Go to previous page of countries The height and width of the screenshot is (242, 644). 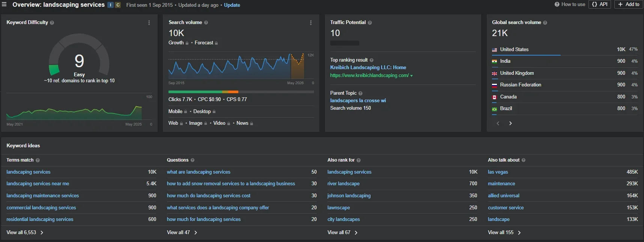[498, 123]
